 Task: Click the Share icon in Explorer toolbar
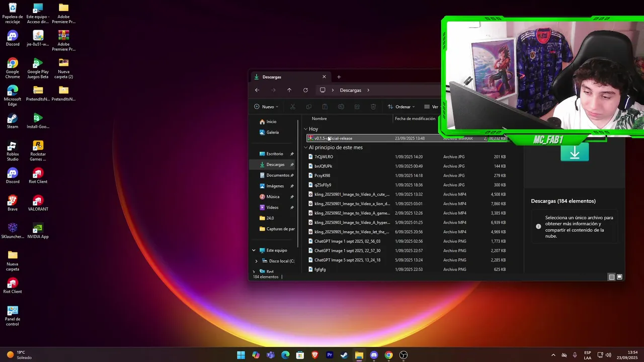pyautogui.click(x=357, y=107)
